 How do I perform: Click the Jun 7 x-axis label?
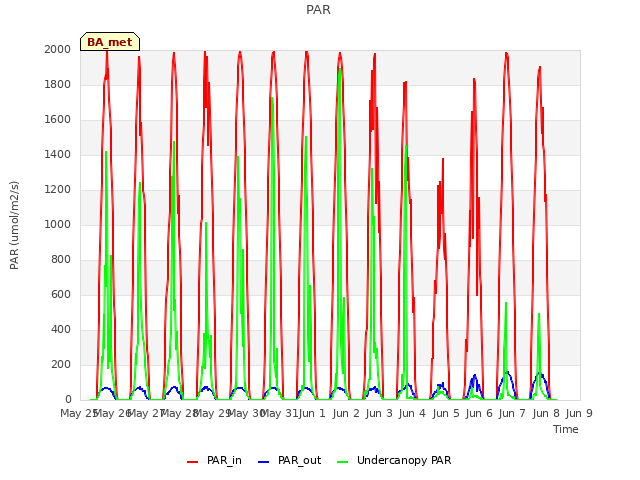(512, 413)
